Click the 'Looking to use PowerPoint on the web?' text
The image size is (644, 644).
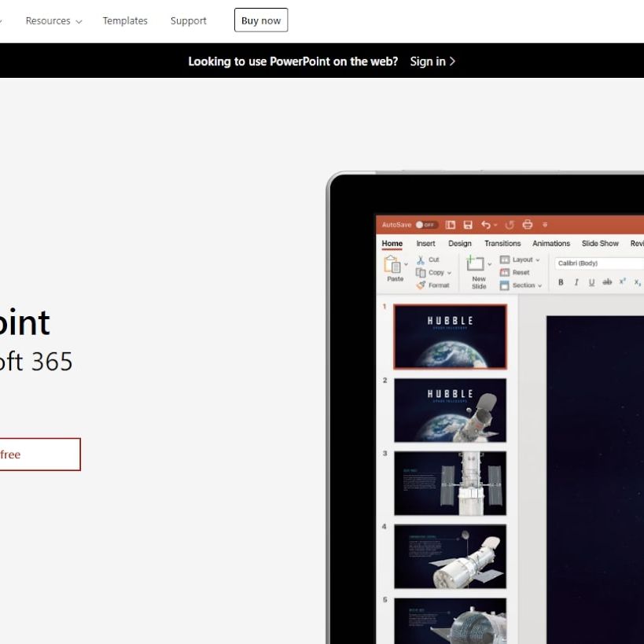293,61
